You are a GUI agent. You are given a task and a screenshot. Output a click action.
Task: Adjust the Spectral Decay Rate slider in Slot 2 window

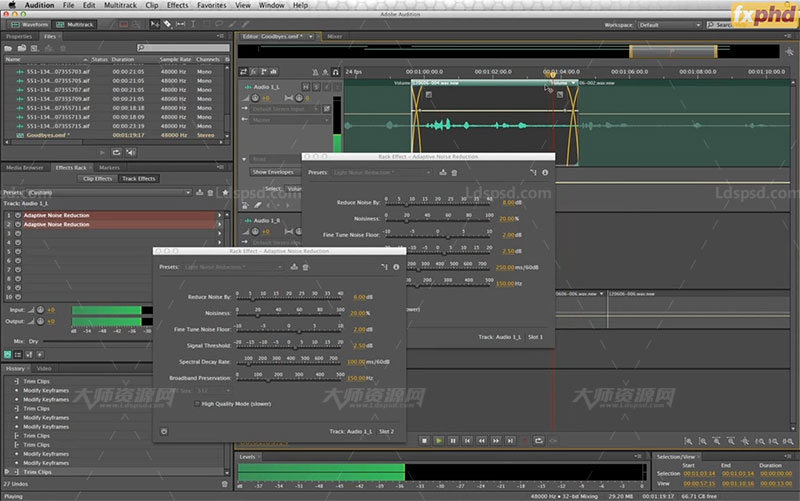coord(289,363)
